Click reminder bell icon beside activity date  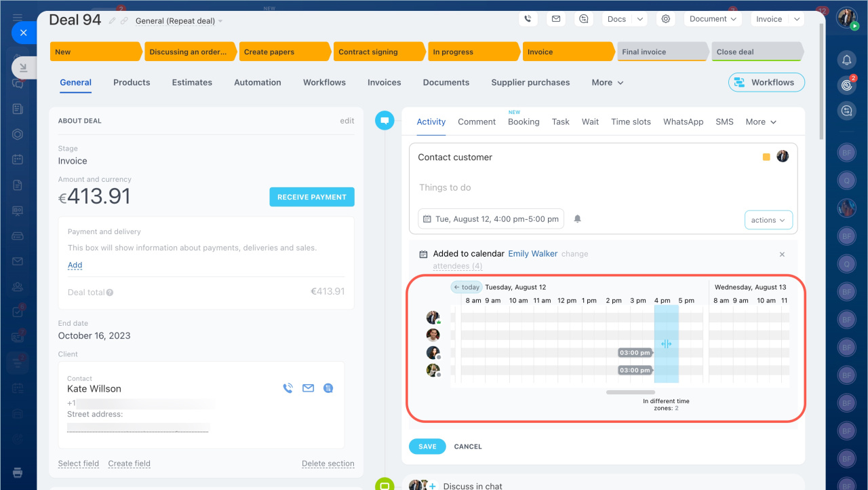[x=578, y=219]
